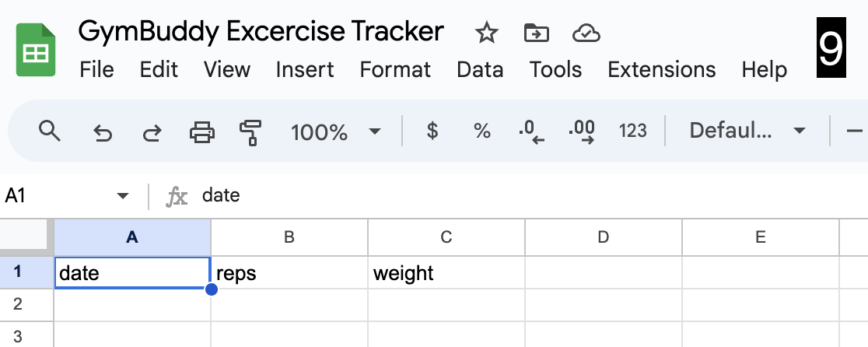The height and width of the screenshot is (347, 868).
Task: Click the redo arrow
Action: 152,132
